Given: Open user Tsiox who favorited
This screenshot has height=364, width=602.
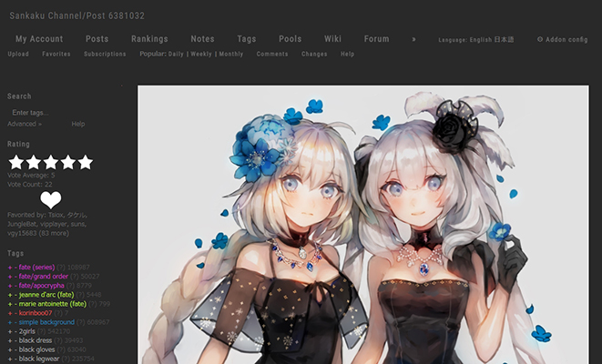Looking at the screenshot, I should coord(56,215).
